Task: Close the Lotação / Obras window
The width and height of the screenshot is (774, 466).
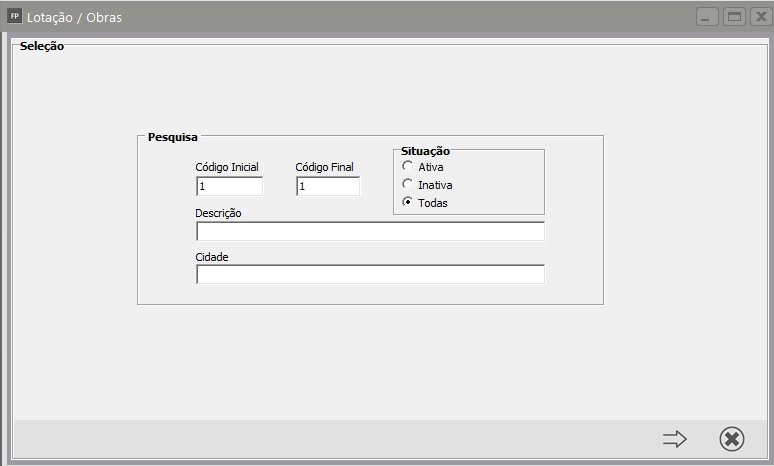Action: point(759,17)
